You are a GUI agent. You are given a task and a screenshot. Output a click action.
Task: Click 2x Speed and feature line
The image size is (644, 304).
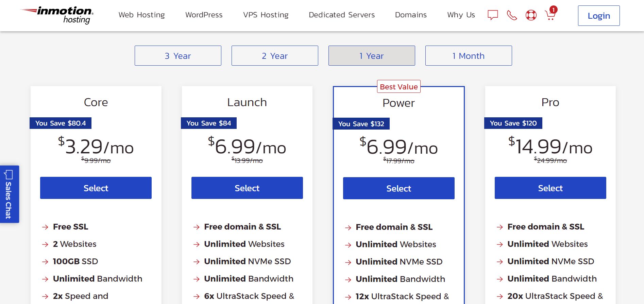pyautogui.click(x=81, y=296)
